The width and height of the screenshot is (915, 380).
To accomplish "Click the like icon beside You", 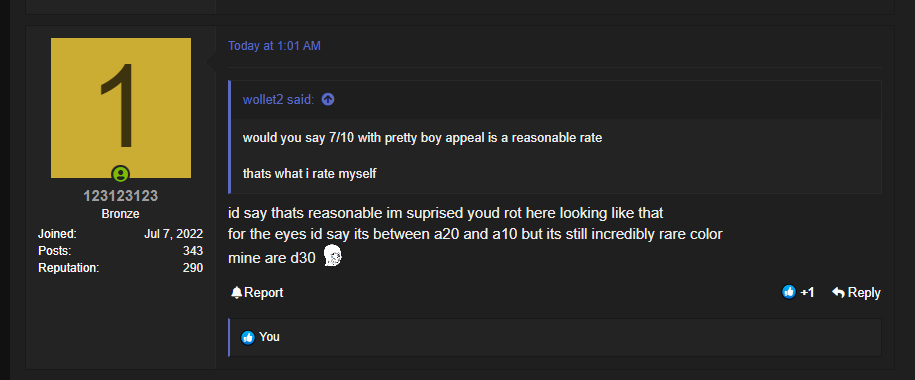I will click(248, 337).
